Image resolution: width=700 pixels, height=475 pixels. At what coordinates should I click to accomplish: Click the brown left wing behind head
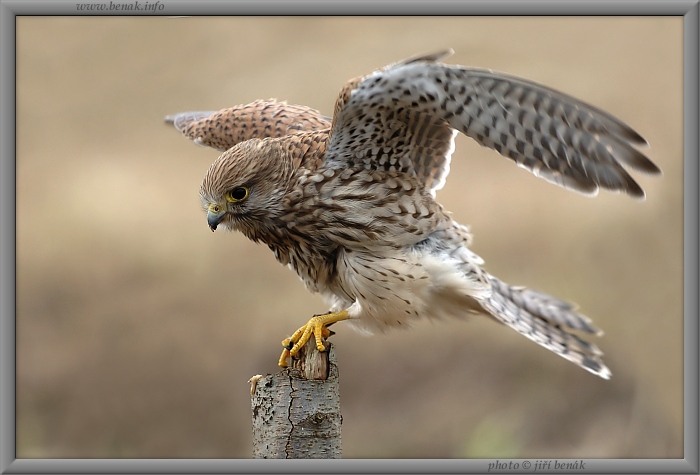pos(250,123)
